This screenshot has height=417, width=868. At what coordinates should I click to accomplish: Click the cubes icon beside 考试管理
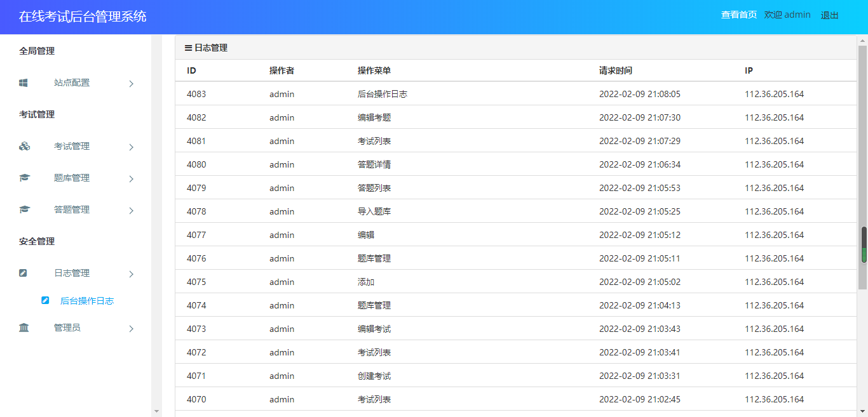coord(24,146)
